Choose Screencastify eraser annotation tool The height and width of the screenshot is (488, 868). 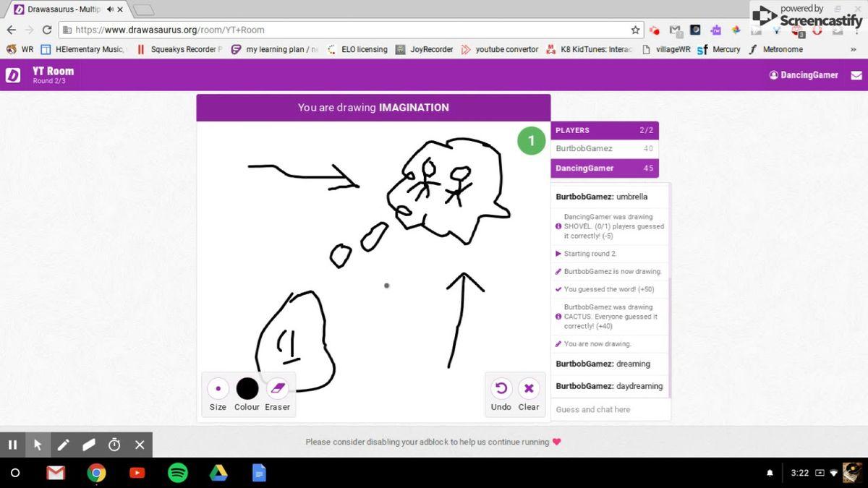pyautogui.click(x=89, y=445)
